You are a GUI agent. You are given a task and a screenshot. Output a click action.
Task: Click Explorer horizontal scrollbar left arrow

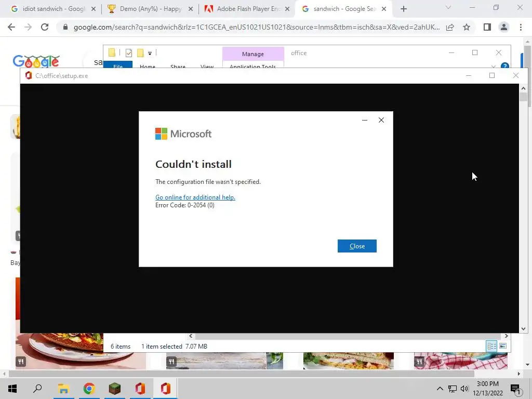pyautogui.click(x=191, y=336)
